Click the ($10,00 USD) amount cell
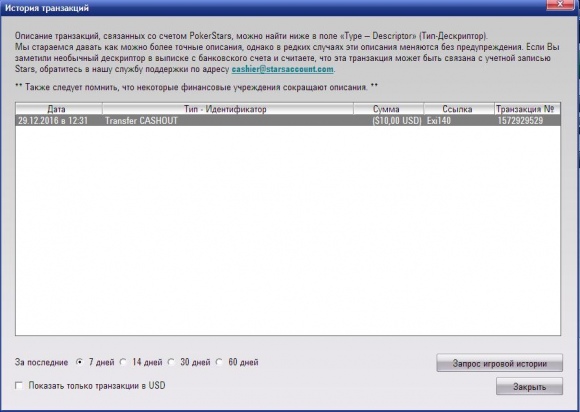Image resolution: width=580 pixels, height=412 pixels. point(397,121)
